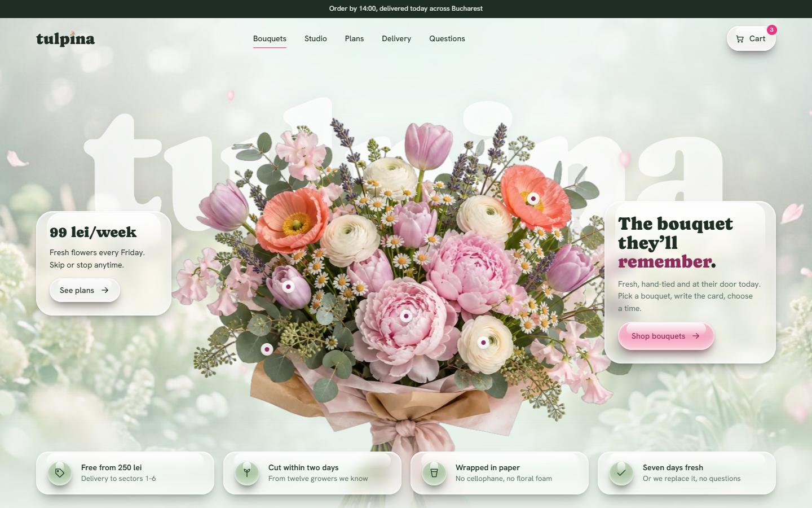Click 'No cellophane, no floral foam' text
The width and height of the screenshot is (812, 508).
point(504,479)
